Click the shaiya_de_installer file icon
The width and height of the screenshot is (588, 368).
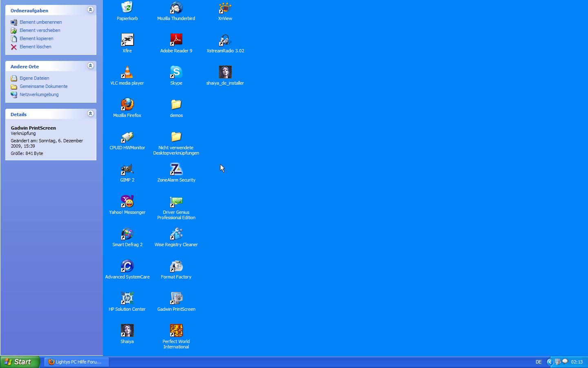click(225, 72)
